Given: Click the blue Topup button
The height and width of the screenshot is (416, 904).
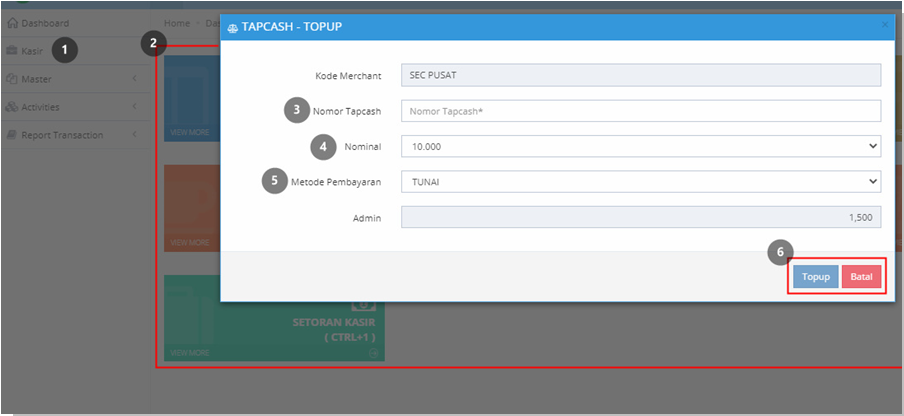Looking at the screenshot, I should [816, 277].
